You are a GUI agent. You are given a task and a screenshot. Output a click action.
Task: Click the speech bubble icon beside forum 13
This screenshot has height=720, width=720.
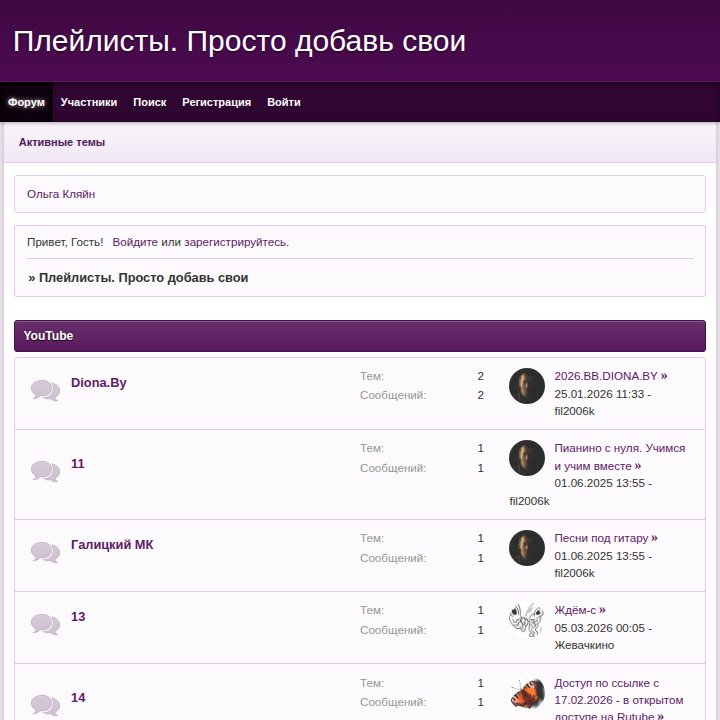point(45,624)
